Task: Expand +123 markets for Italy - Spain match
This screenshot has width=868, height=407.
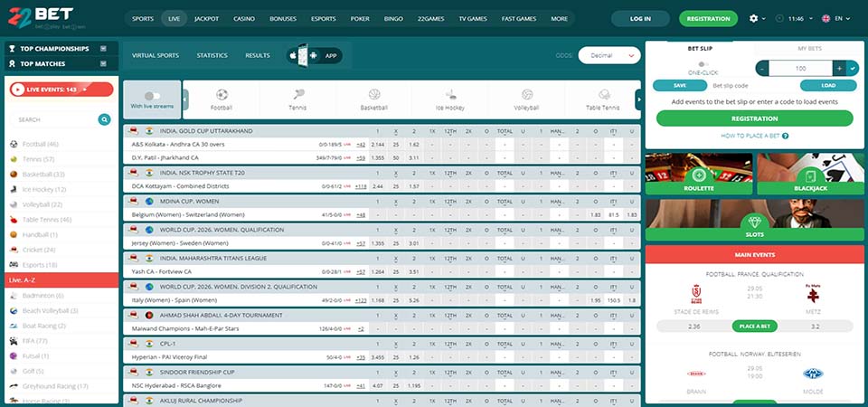Action: [361, 300]
